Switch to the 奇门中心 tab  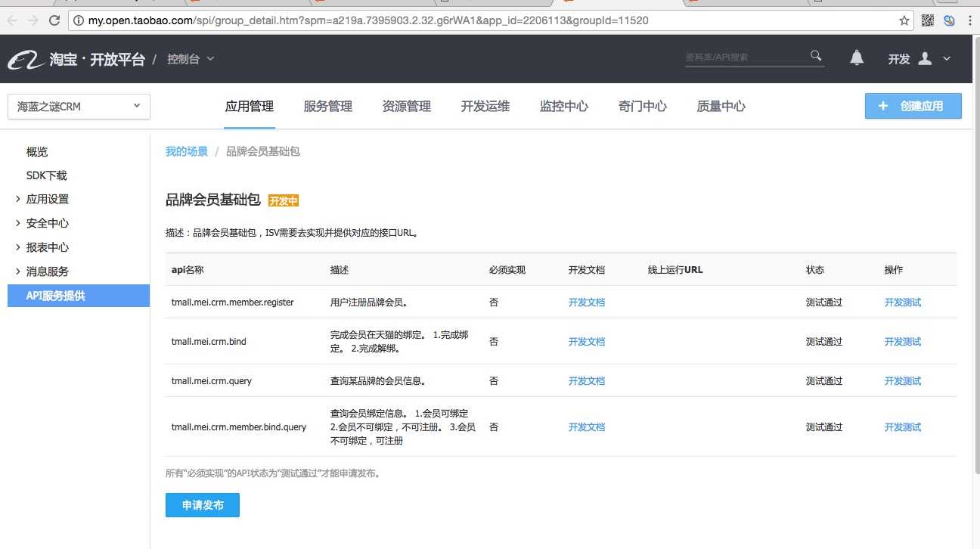tap(643, 107)
